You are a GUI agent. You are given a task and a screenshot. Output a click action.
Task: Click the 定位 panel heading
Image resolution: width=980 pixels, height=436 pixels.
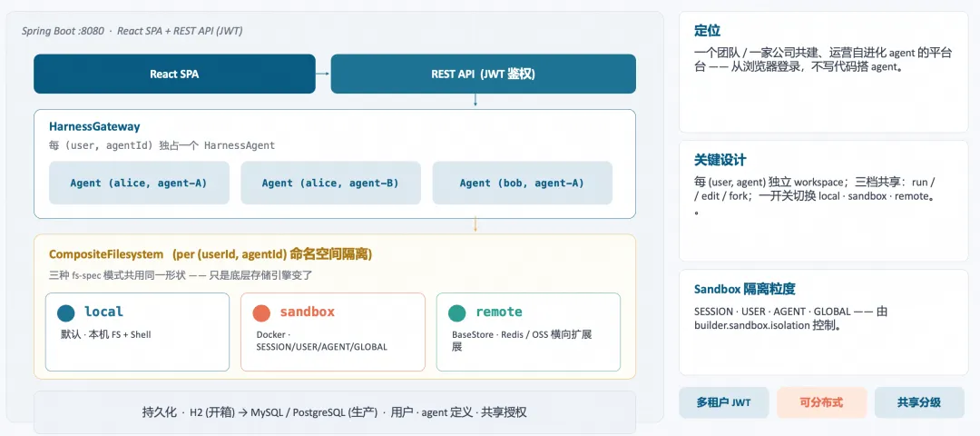coord(707,31)
